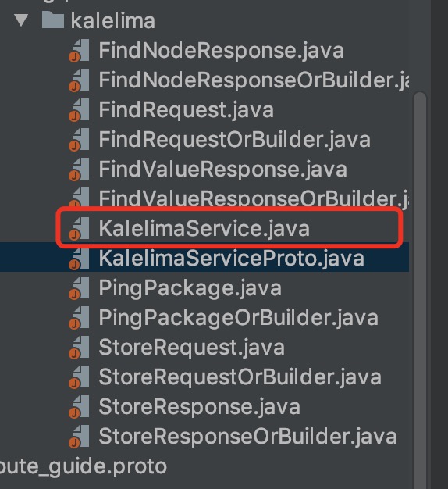Click the icon beside StoreResponse.java
The height and width of the screenshot is (489, 448).
(x=79, y=407)
